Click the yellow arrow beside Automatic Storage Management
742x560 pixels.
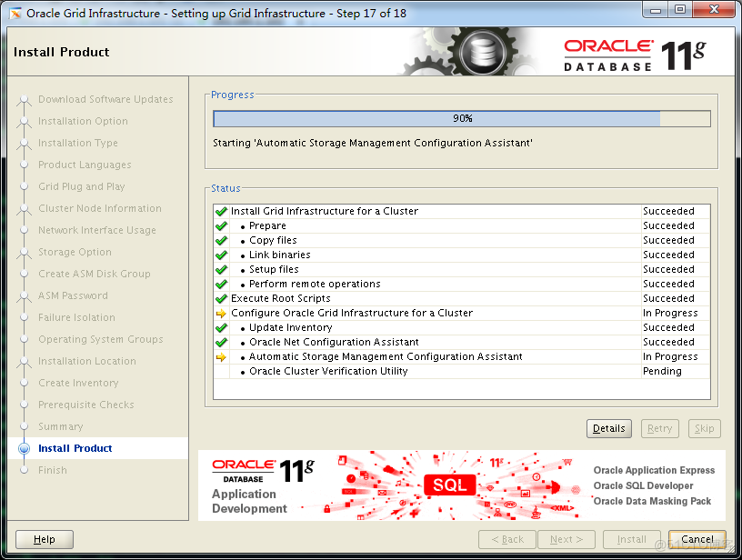click(221, 357)
